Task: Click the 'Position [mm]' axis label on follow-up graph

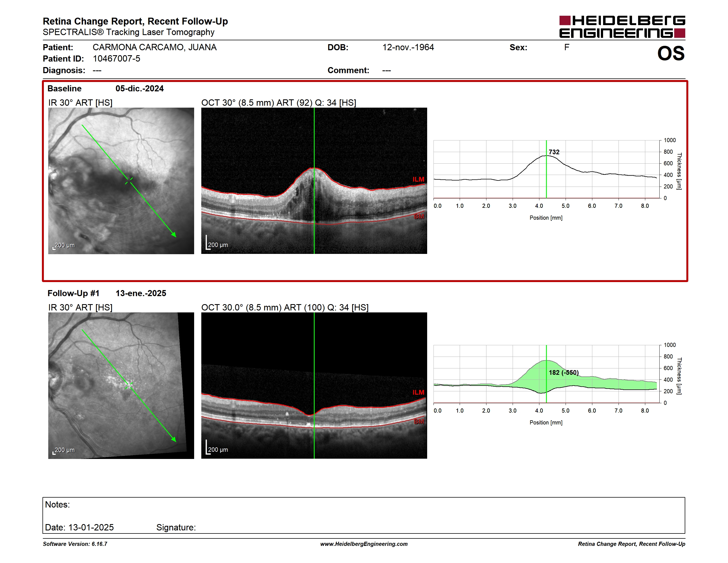Action: click(546, 423)
